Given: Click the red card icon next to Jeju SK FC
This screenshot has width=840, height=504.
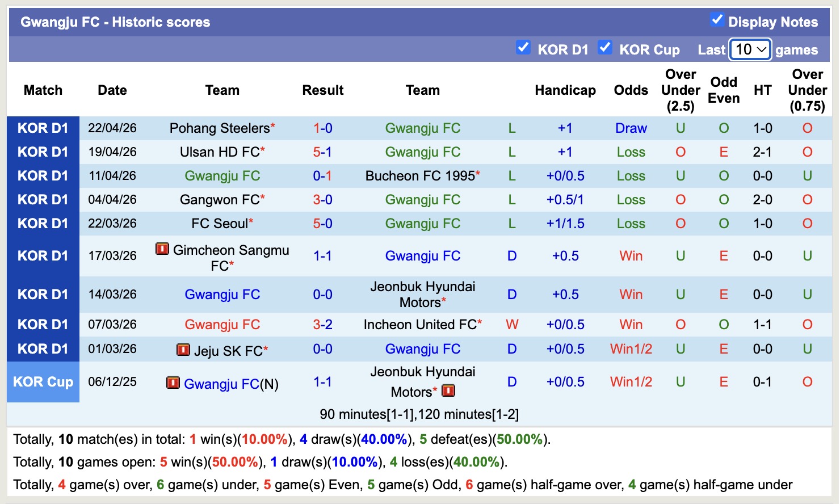Looking at the screenshot, I should pos(182,350).
